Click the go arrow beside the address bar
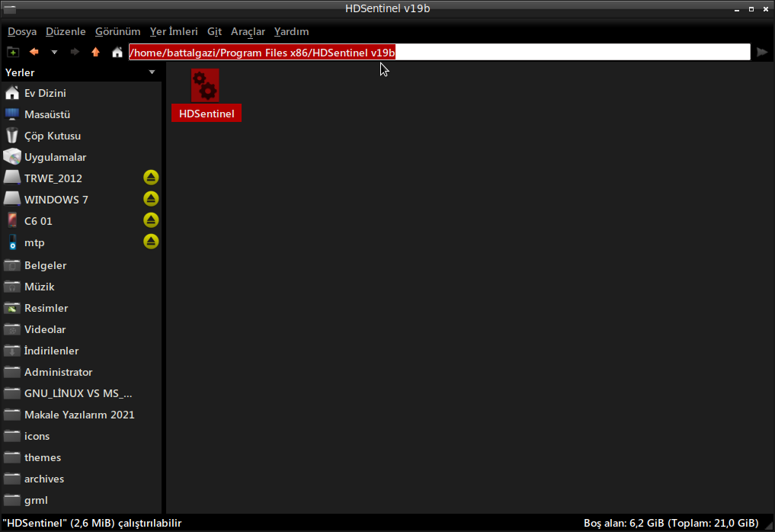Screen dimensions: 775x532 [762, 52]
